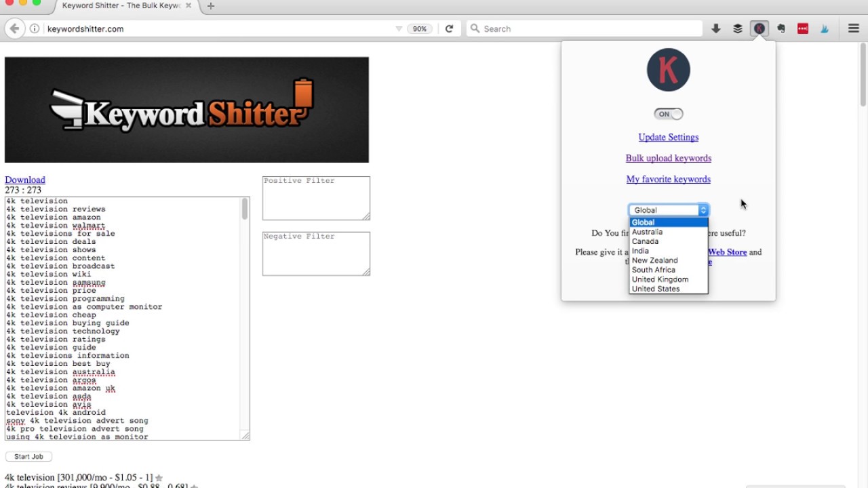868x488 pixels.
Task: Click the Evernote elephant extension icon
Action: pos(781,28)
